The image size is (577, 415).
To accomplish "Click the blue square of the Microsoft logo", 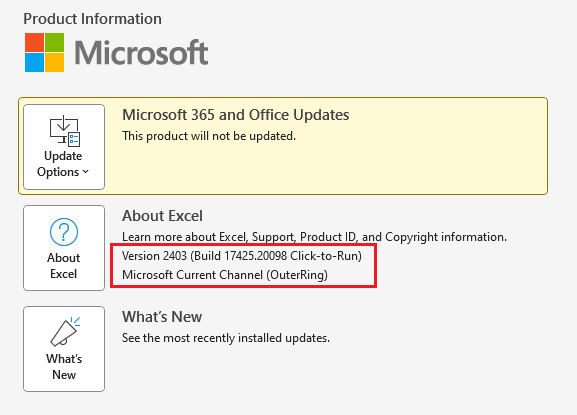I will coord(34,63).
